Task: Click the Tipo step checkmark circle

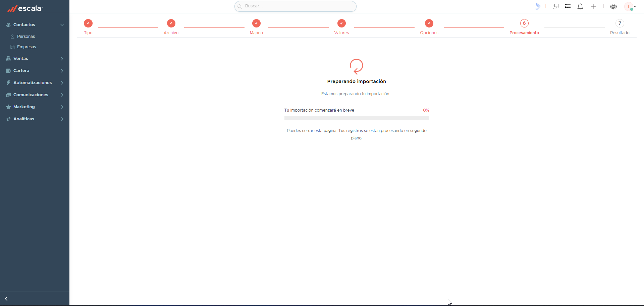Action: [88, 23]
